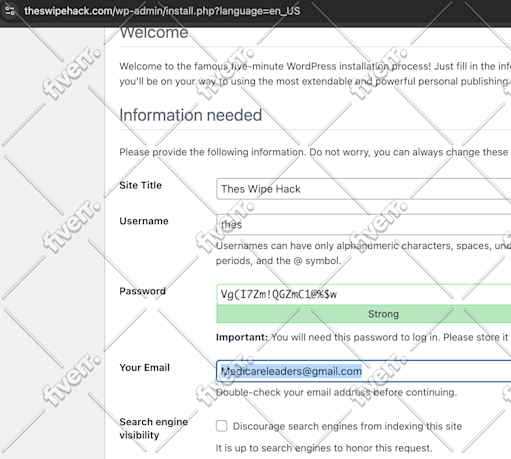Click the 'Usernames can have only alphanumeric' hint
This screenshot has width=511, height=459.
click(363, 253)
